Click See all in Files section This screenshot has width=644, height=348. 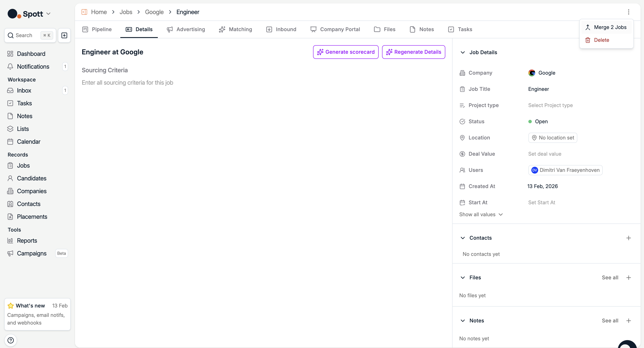610,277
